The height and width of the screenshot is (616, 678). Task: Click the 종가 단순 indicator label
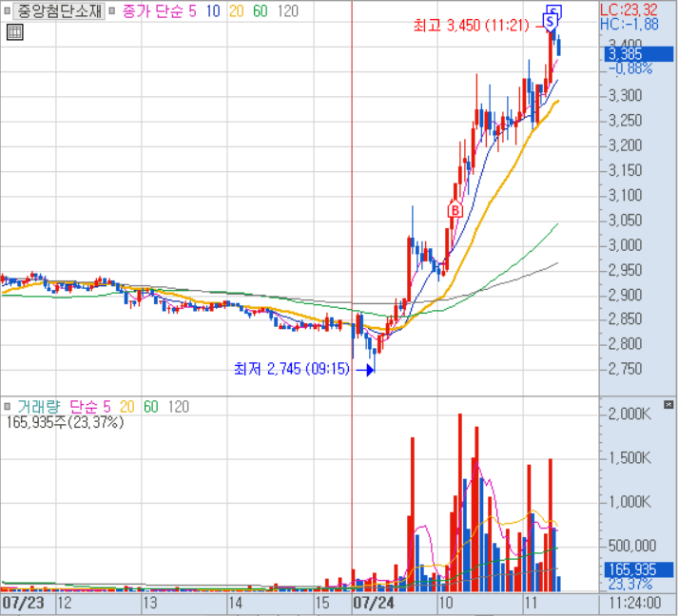[x=149, y=11]
